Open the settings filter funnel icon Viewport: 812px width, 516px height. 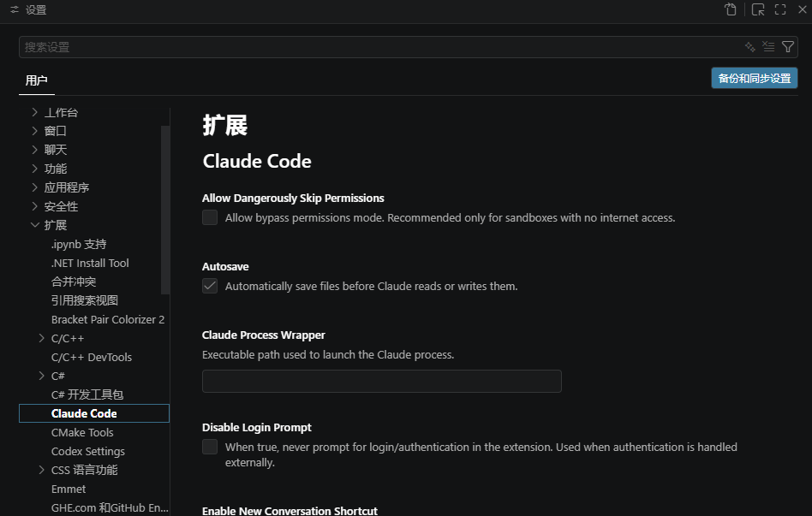coord(788,47)
